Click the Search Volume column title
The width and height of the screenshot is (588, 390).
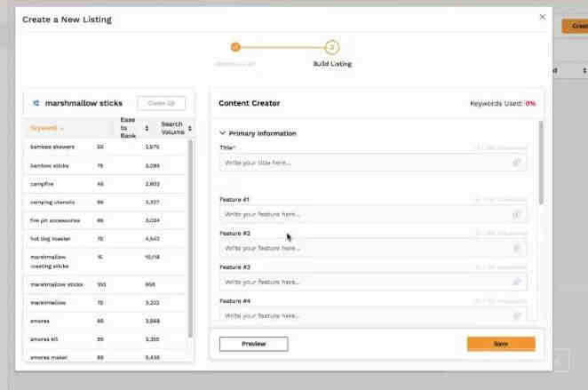click(x=172, y=128)
